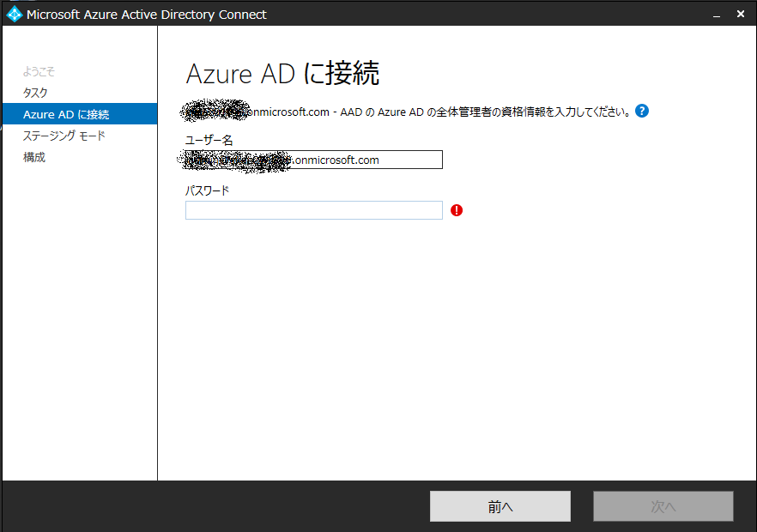This screenshot has width=757, height=532.
Task: Select the タスク step in sidebar
Action: (x=35, y=93)
